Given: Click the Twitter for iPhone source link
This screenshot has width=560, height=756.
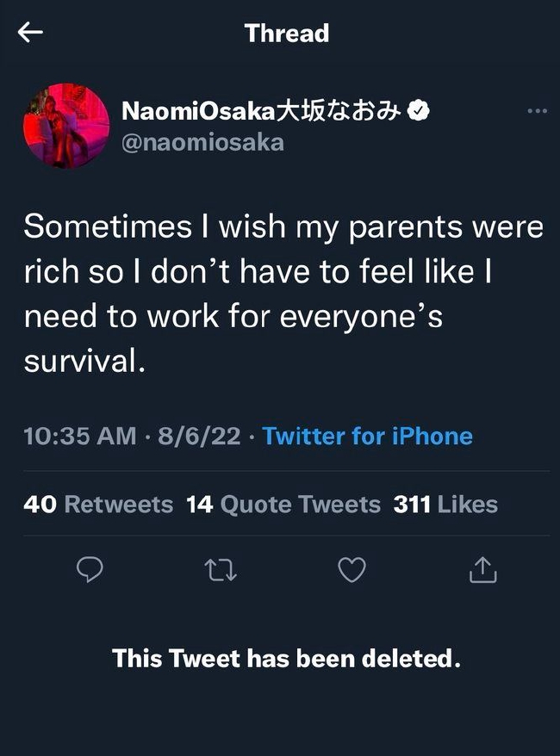Looking at the screenshot, I should (368, 436).
